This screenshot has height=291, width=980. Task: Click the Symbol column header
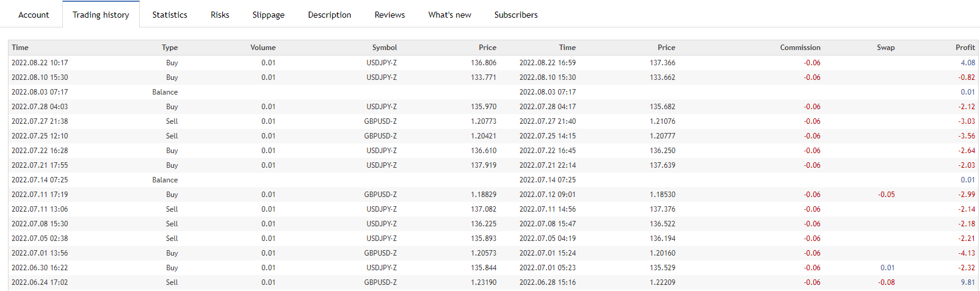pyautogui.click(x=384, y=48)
